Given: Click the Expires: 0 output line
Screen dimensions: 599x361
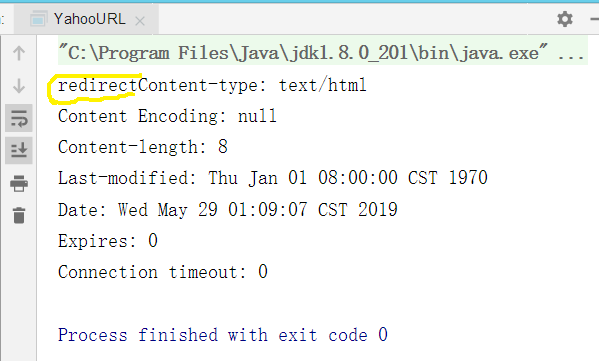Looking at the screenshot, I should [108, 241].
